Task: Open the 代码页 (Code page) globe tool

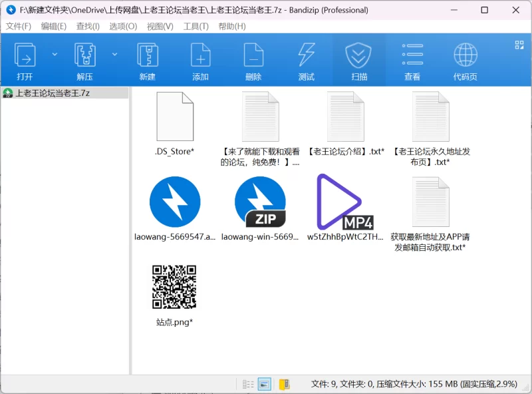Action: [x=465, y=61]
